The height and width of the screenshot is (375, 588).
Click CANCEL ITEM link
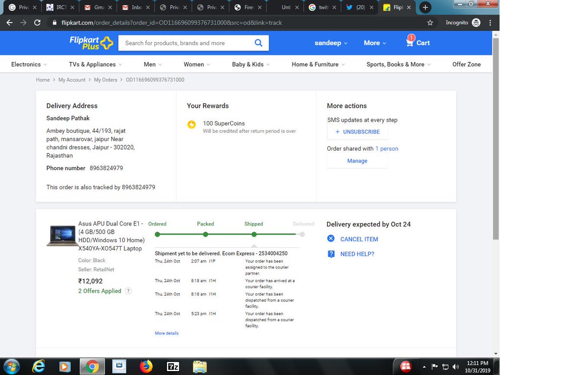359,239
